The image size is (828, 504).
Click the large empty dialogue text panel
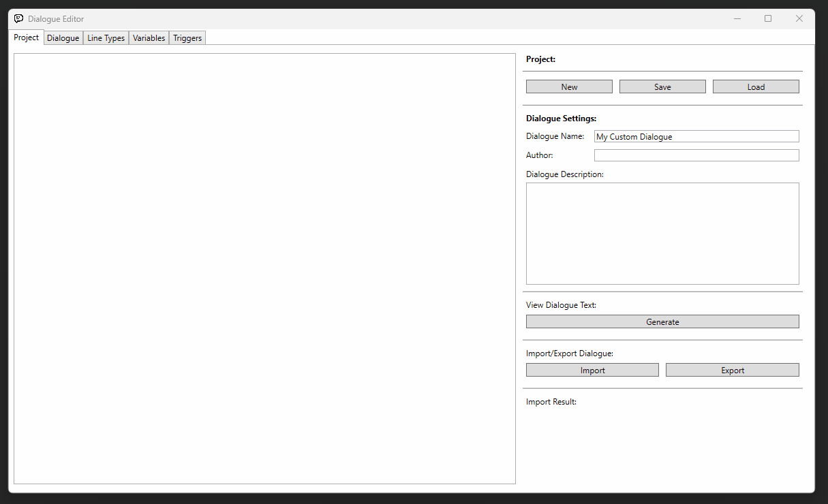[x=264, y=268]
